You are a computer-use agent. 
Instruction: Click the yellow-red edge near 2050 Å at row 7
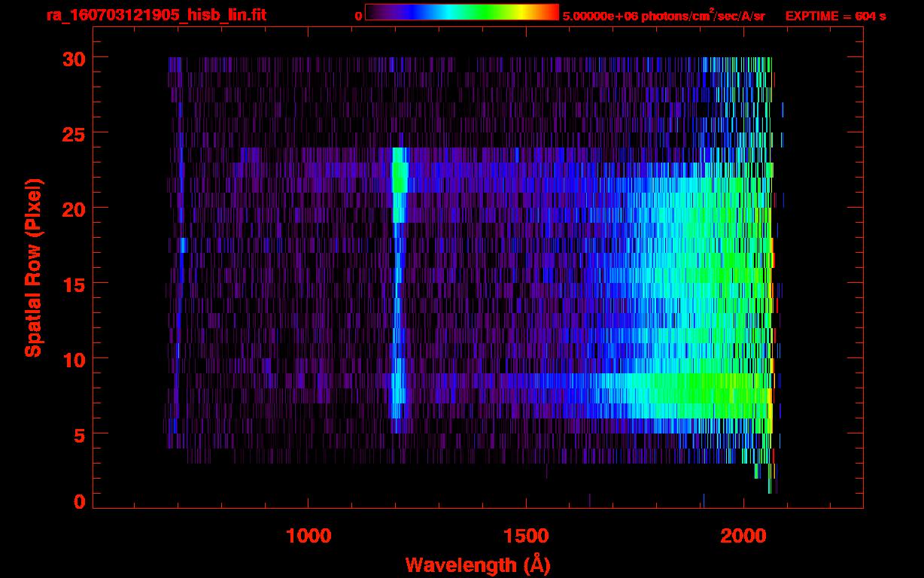coord(769,396)
